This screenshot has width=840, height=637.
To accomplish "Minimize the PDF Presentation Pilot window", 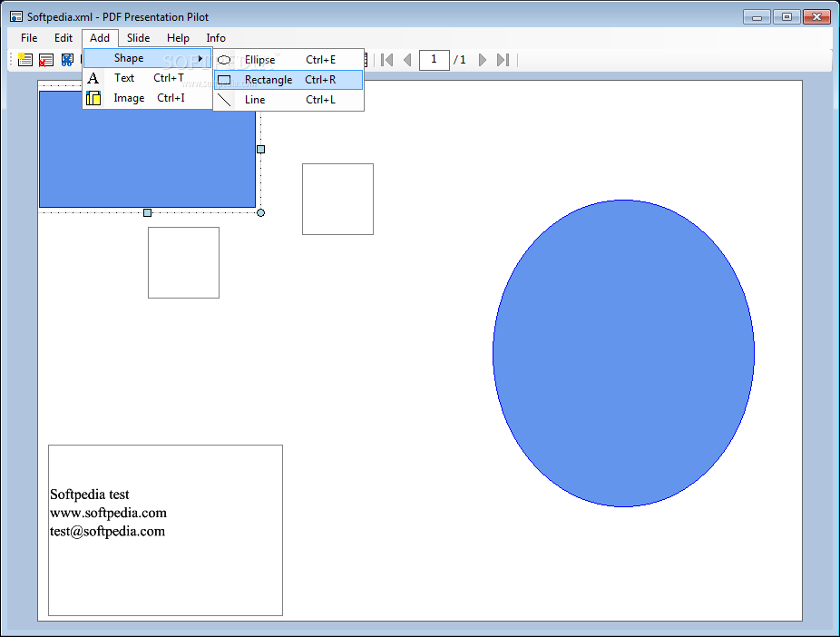I will coord(757,17).
